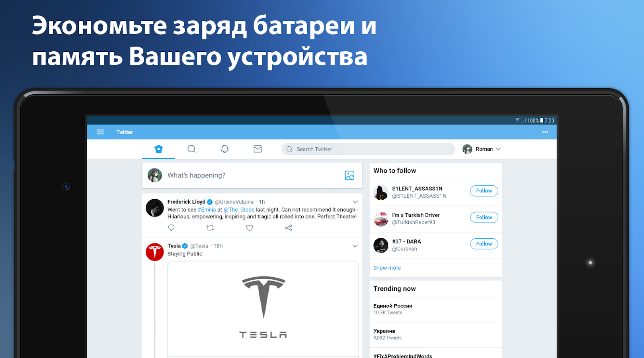Follow S1LENT_ASSASS1N
Screen dimensions: 644x358
484,191
